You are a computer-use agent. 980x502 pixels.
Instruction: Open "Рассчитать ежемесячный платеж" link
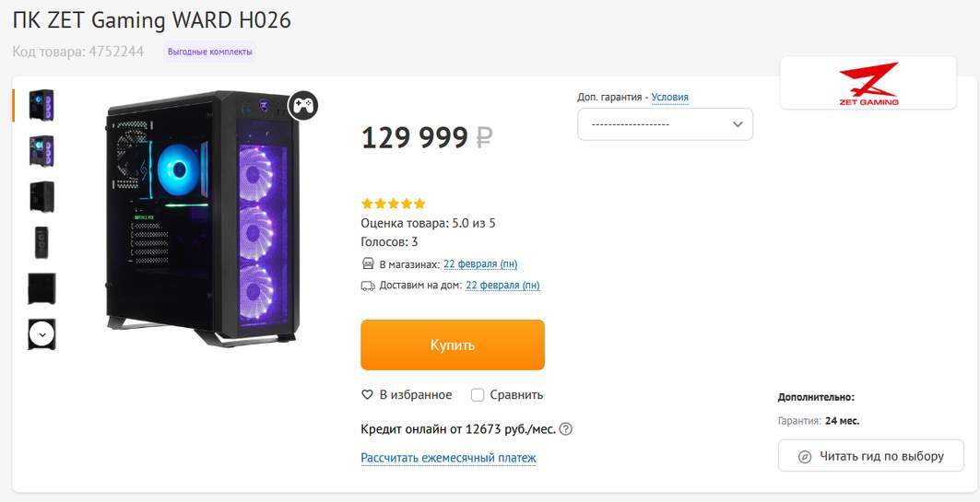pos(448,458)
